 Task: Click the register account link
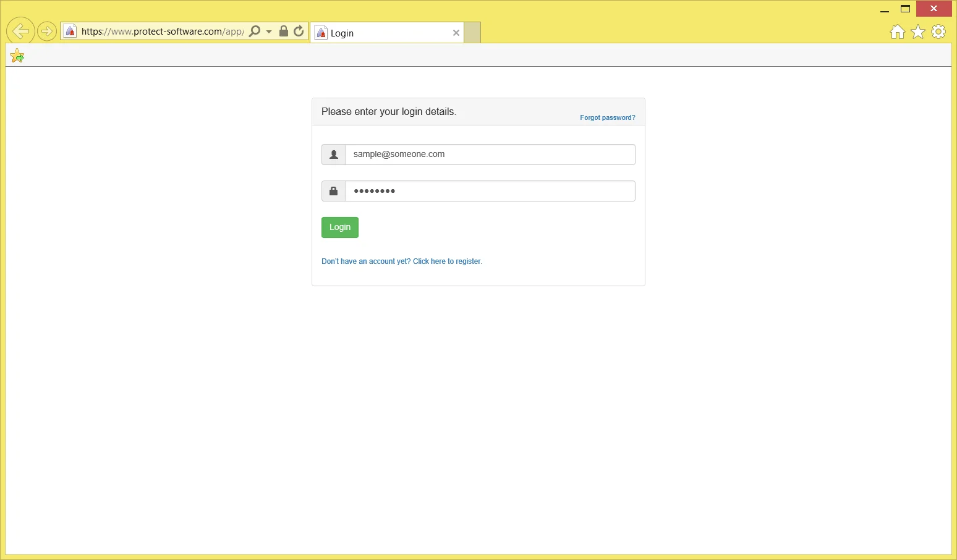coord(401,261)
